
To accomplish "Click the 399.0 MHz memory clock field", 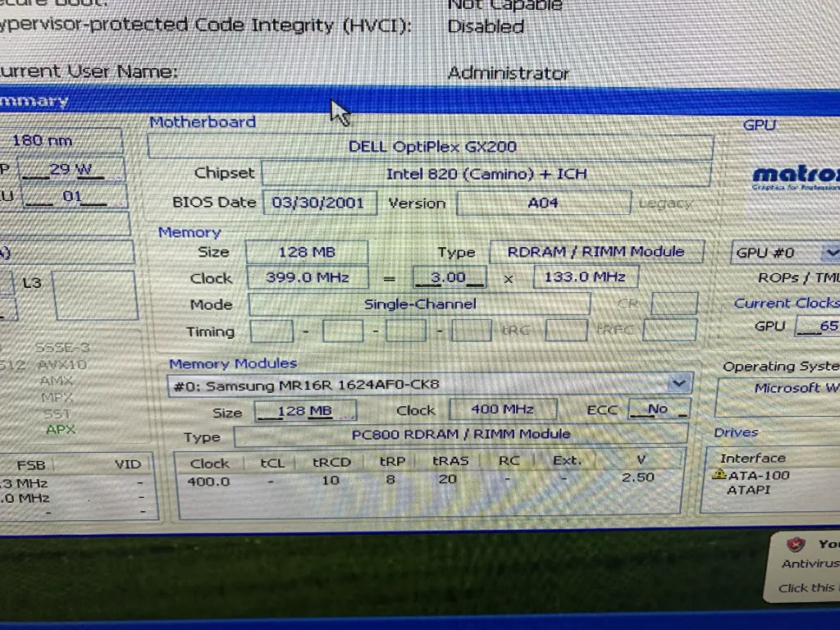I will click(308, 277).
